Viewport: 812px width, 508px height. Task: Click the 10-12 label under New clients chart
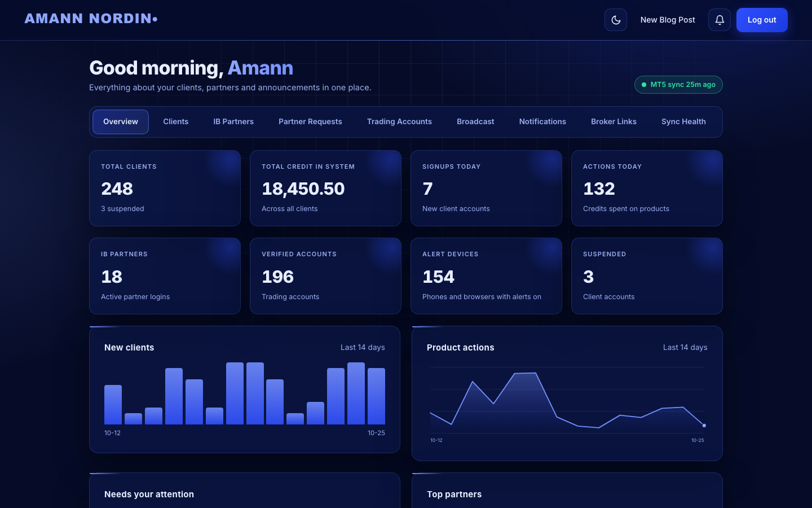click(112, 433)
